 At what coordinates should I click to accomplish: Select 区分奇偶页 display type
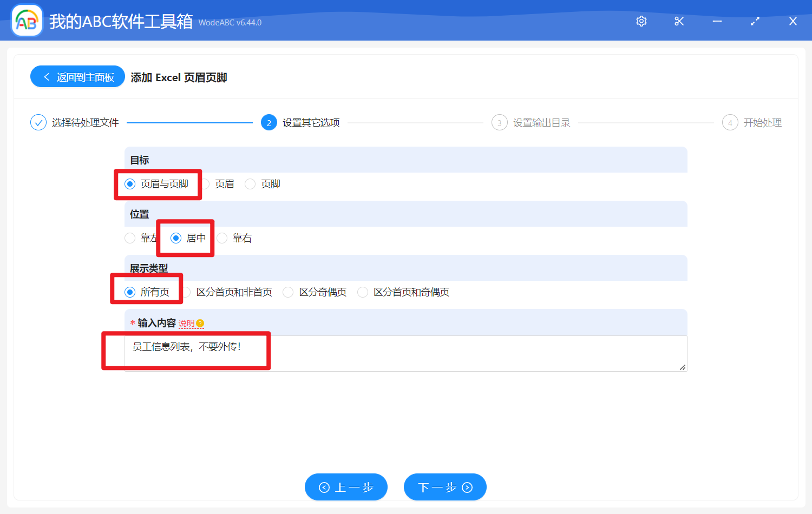(288, 292)
